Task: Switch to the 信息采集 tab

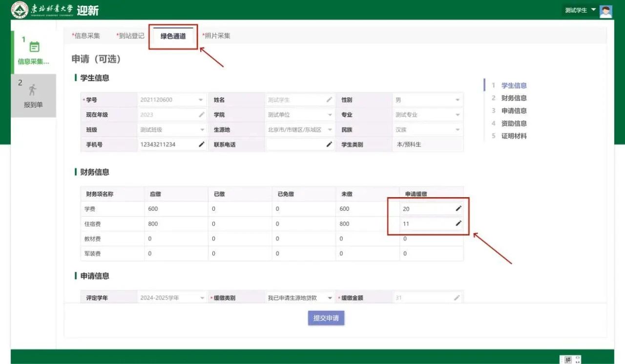Action: coord(86,36)
